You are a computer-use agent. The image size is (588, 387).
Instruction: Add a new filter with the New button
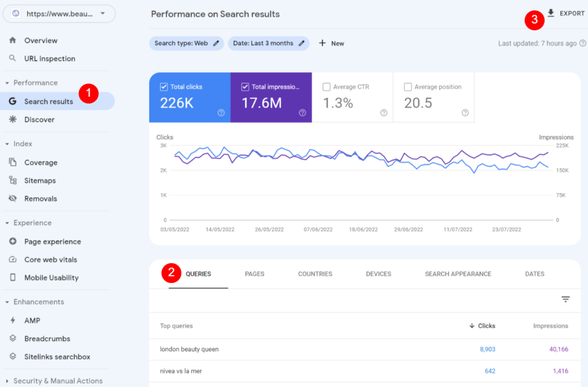coord(331,43)
